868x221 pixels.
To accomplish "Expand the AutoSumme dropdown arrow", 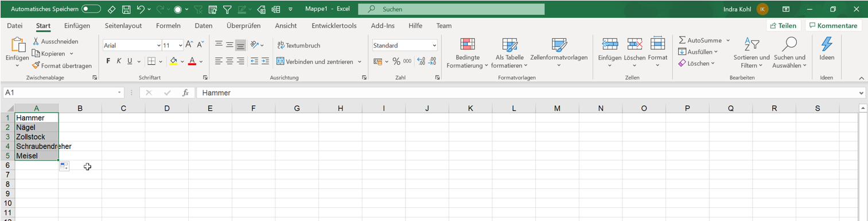I will (x=728, y=41).
